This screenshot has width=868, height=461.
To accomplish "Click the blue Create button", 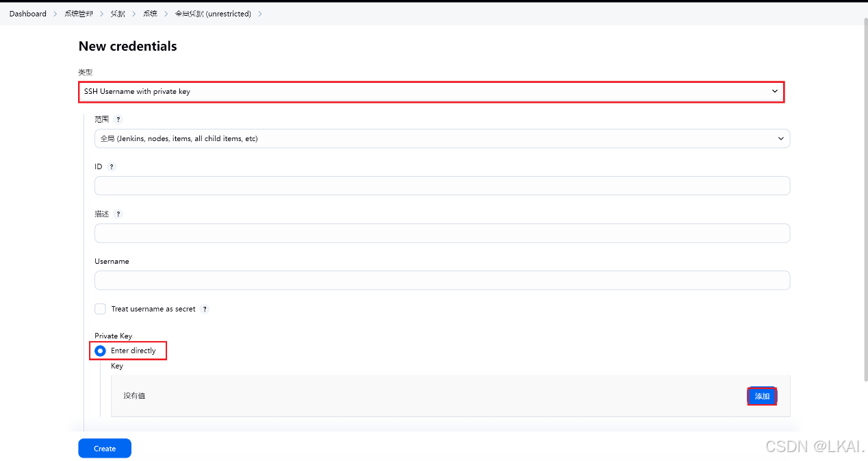I will pos(104,448).
